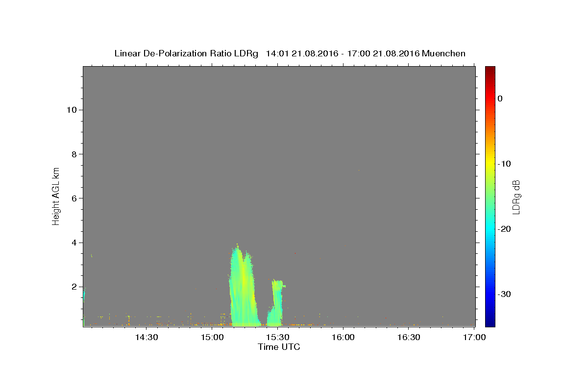This screenshot has width=588, height=392.
Task: Click the 15:30 time tick label
Action: point(277,337)
